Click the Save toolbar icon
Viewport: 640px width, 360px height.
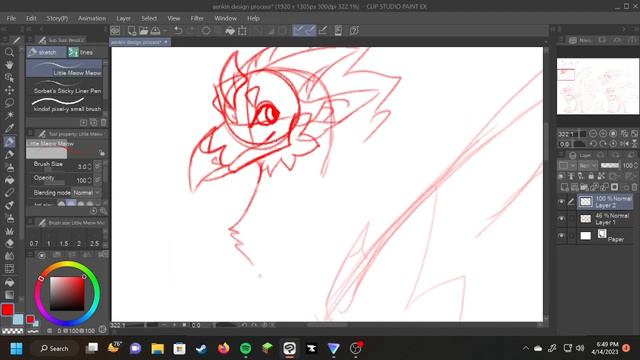tap(156, 31)
